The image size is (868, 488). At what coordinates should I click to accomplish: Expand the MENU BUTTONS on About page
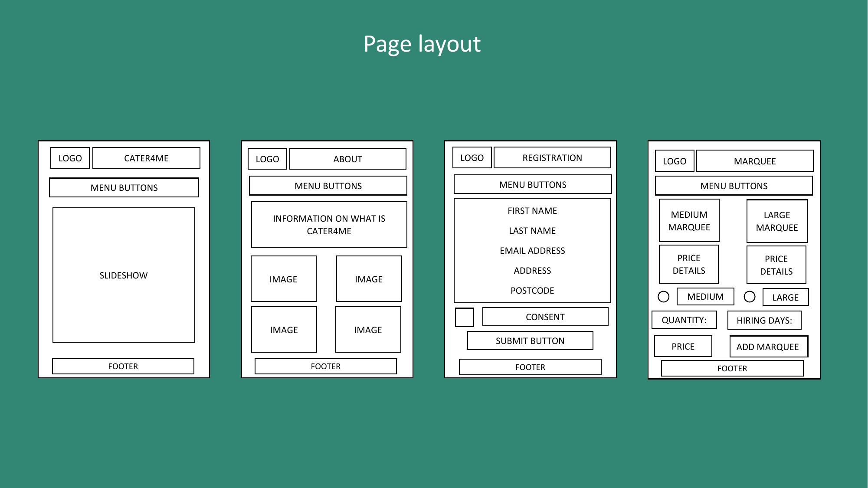pyautogui.click(x=326, y=186)
